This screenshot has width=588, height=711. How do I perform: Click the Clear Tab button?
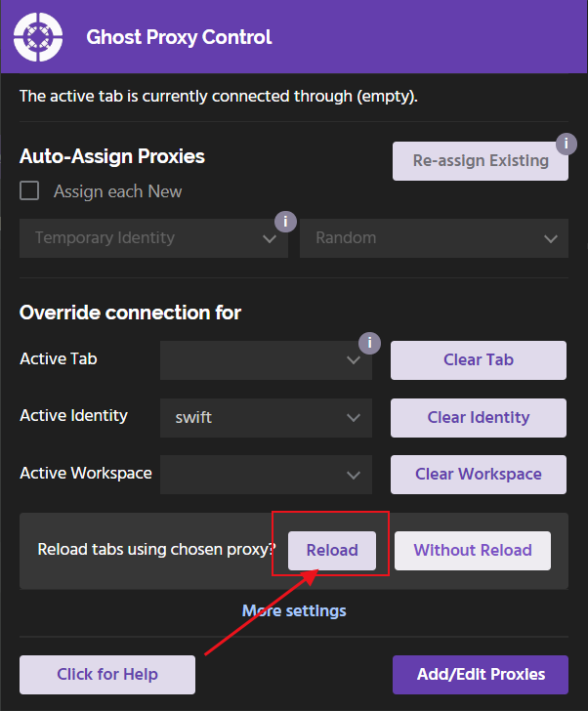(x=479, y=360)
